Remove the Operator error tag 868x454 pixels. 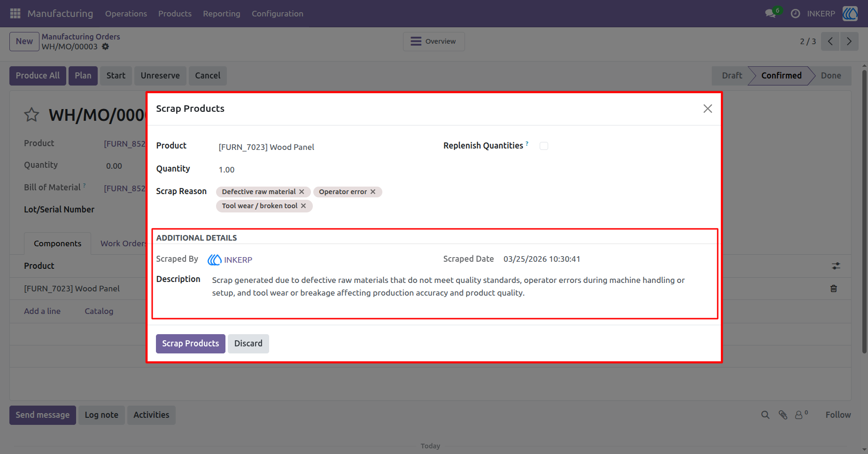click(373, 192)
